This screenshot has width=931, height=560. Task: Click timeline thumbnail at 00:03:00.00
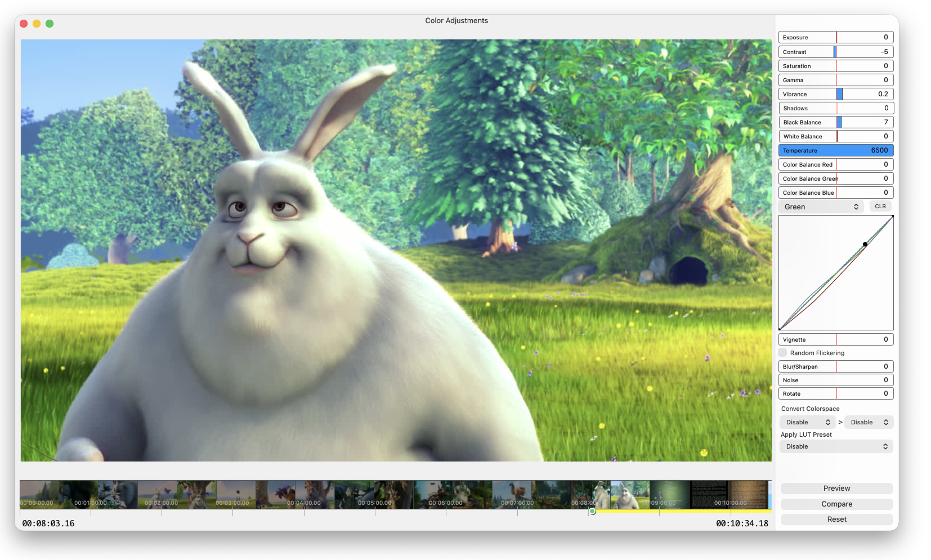(236, 495)
